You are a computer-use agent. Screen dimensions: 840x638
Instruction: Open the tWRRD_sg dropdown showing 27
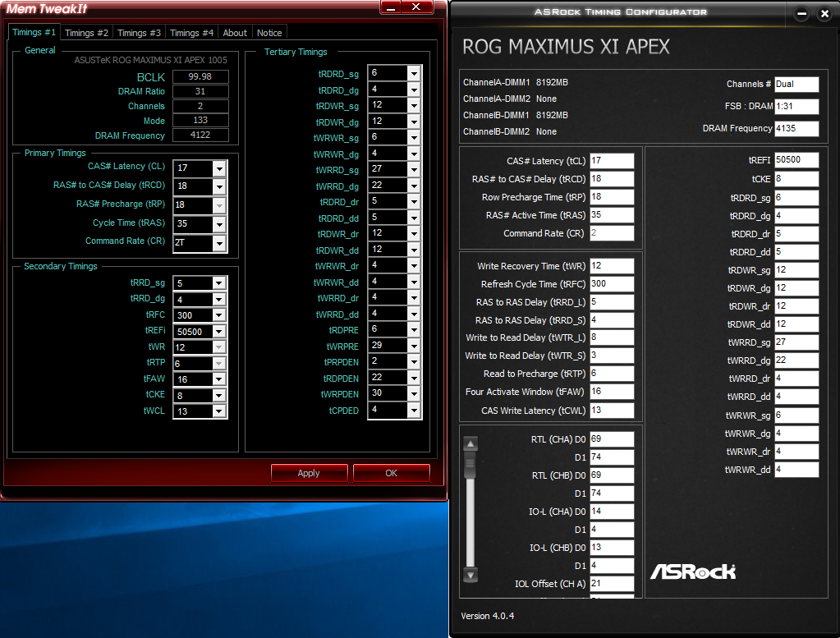(414, 170)
